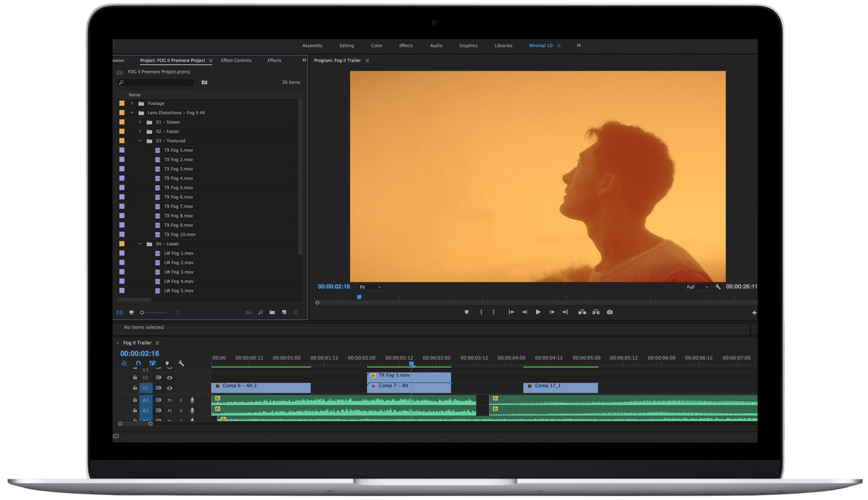Image resolution: width=868 pixels, height=500 pixels.
Task: Step forward one frame
Action: [552, 312]
